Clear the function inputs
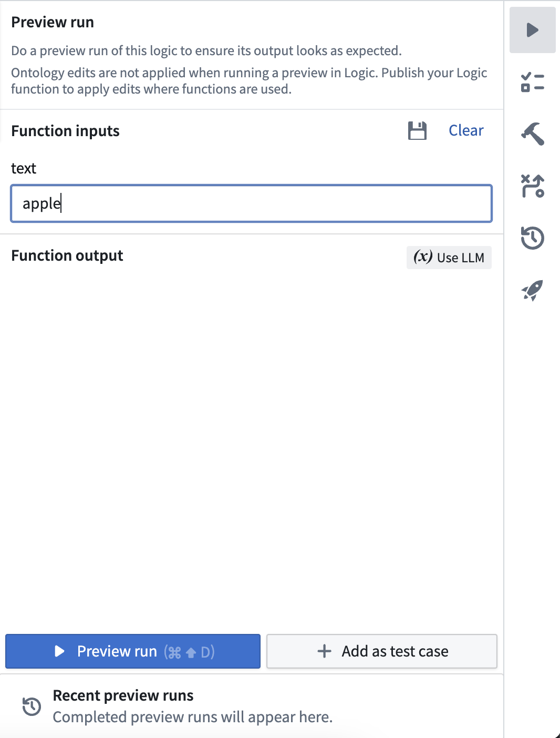 click(466, 130)
